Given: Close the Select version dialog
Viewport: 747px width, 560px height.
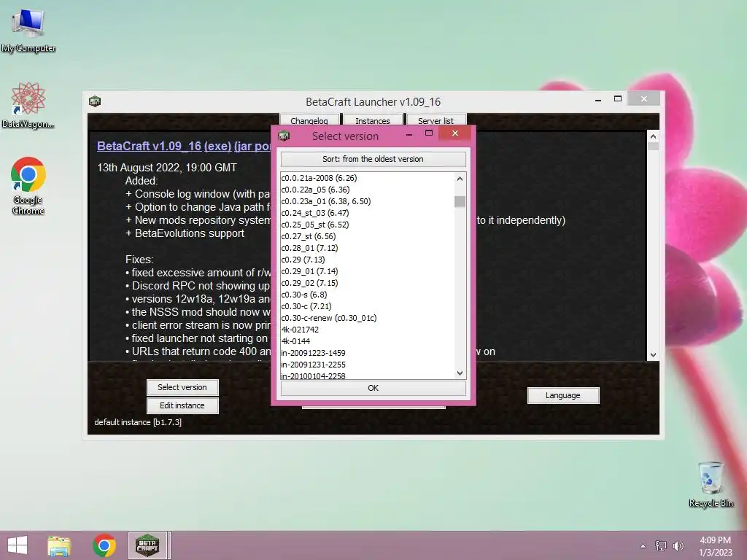Looking at the screenshot, I should [455, 133].
